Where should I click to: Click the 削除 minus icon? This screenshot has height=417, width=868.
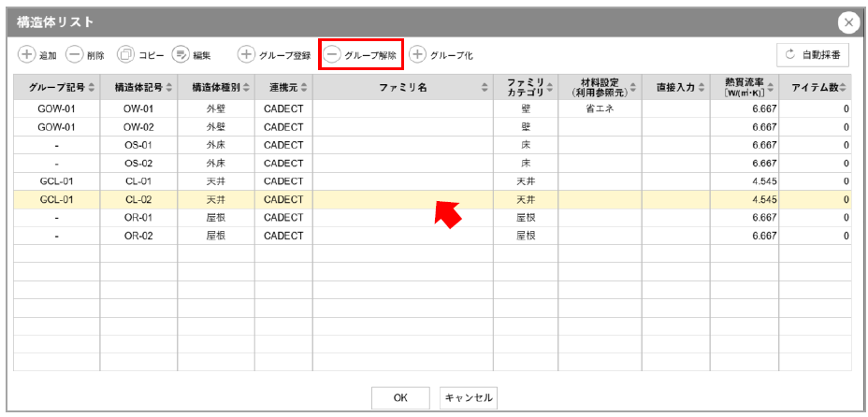coord(75,55)
